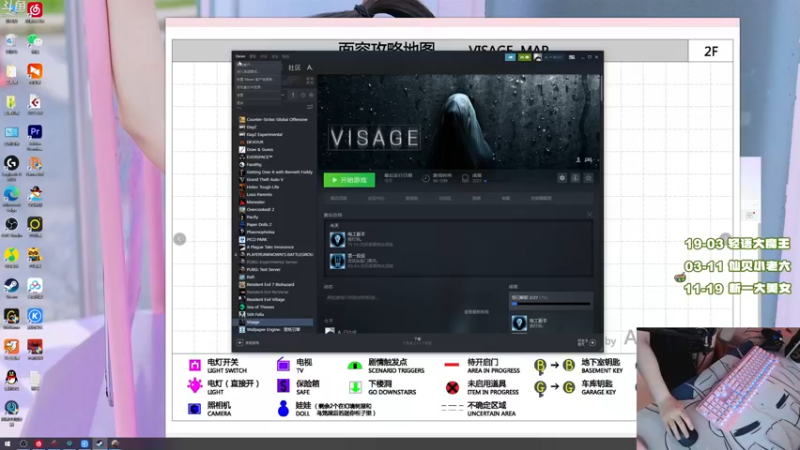Toggle Visage favorite star icon

tap(588, 178)
